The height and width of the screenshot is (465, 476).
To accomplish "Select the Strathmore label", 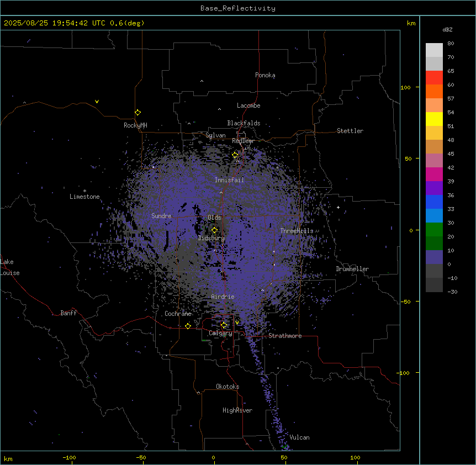I will click(285, 336).
